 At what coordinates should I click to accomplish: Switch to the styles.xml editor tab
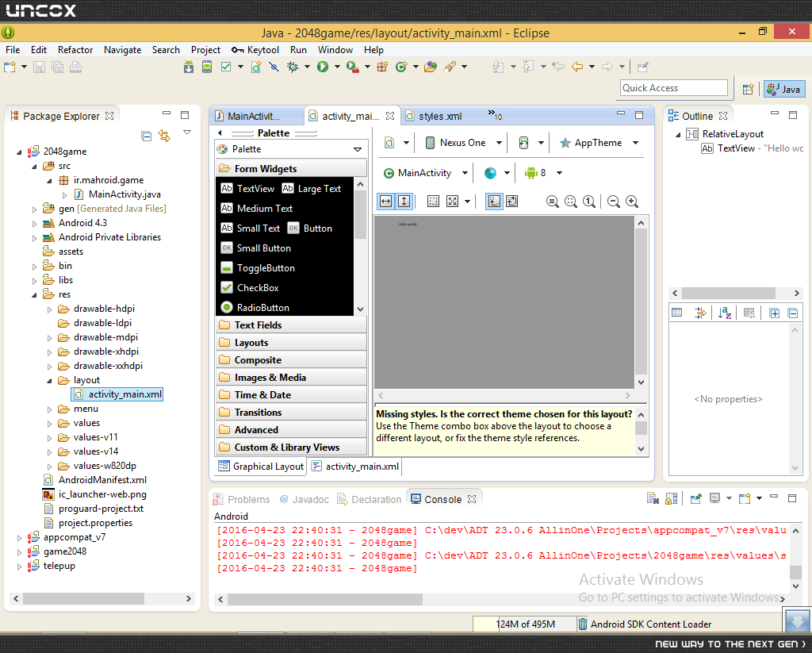[x=434, y=116]
